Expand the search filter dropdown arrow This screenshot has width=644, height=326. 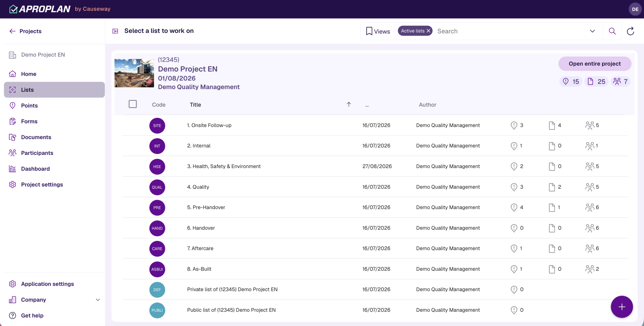592,31
